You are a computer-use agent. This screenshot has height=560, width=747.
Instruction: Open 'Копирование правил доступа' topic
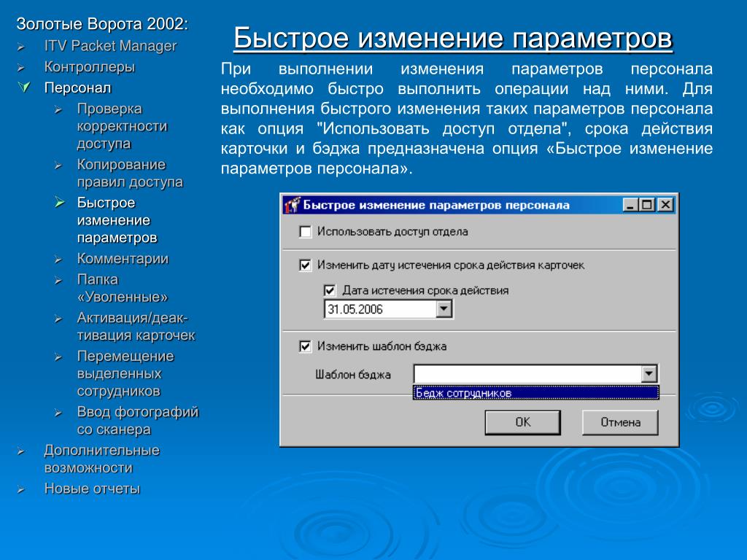pyautogui.click(x=130, y=173)
